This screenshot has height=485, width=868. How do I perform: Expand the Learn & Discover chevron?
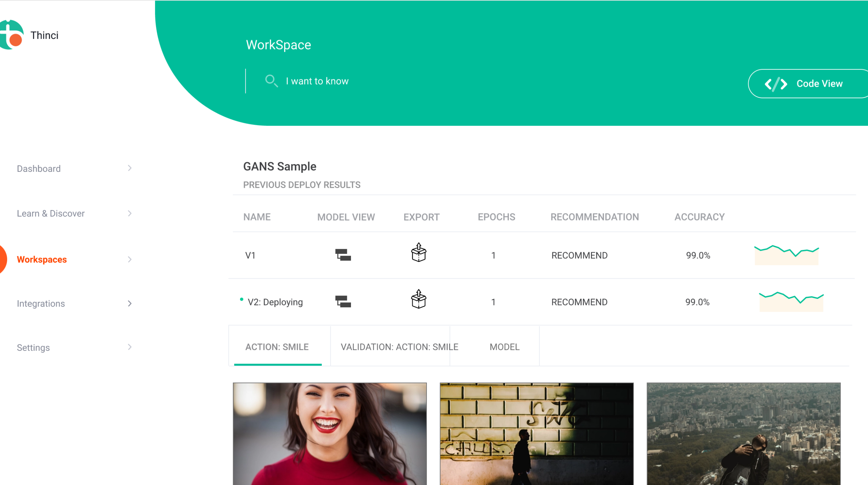tap(130, 213)
